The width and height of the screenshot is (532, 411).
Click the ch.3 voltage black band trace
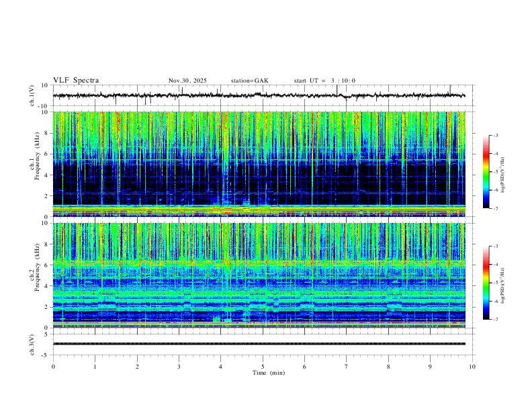tap(259, 344)
